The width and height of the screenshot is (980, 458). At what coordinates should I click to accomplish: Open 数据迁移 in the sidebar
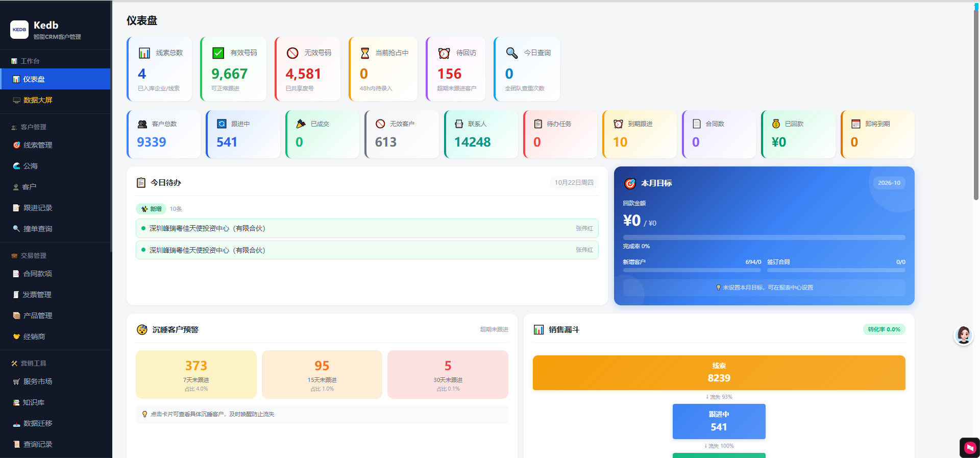[x=55, y=423]
